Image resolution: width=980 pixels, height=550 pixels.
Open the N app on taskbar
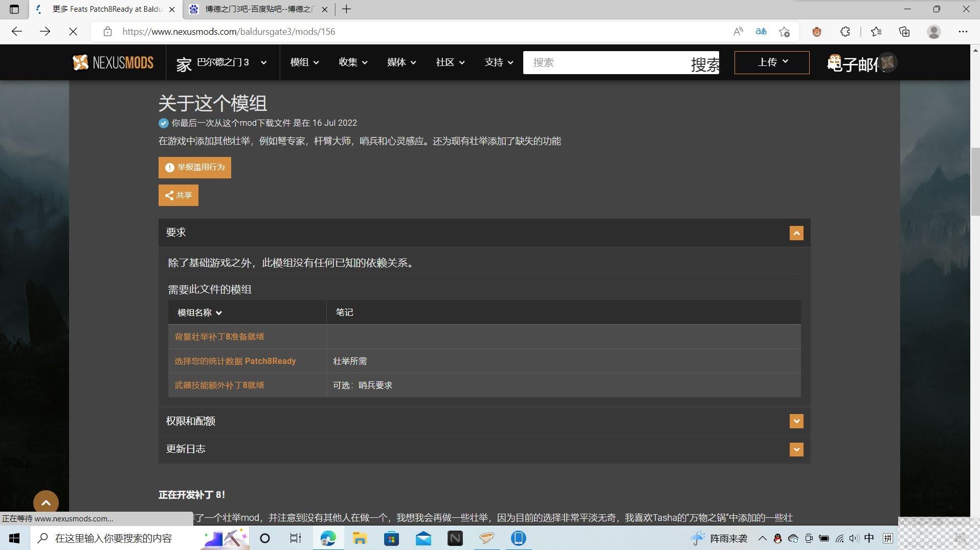(455, 538)
